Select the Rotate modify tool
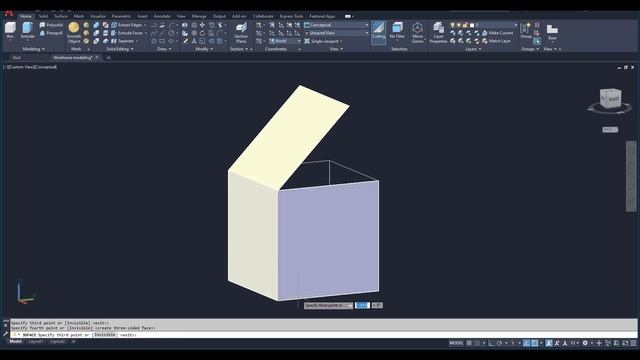This screenshot has width=640, height=360. pyautogui.click(x=202, y=33)
